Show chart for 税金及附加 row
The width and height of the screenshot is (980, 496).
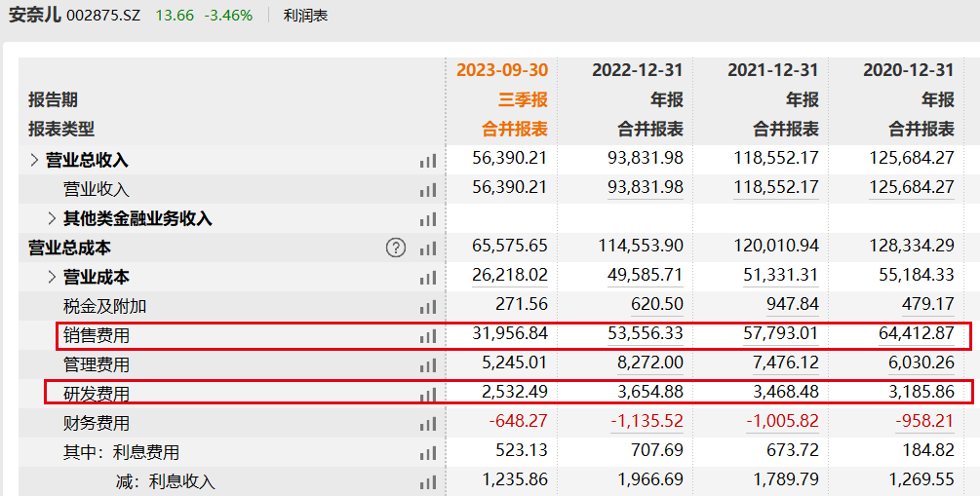428,307
